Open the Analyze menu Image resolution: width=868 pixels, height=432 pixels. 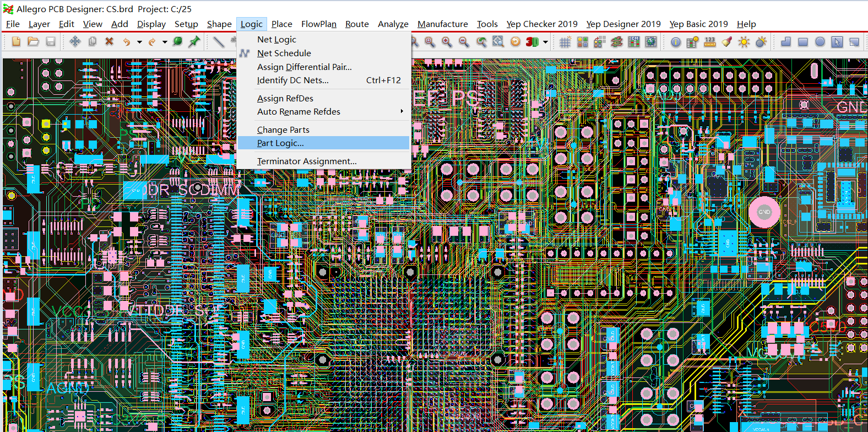[x=393, y=24]
